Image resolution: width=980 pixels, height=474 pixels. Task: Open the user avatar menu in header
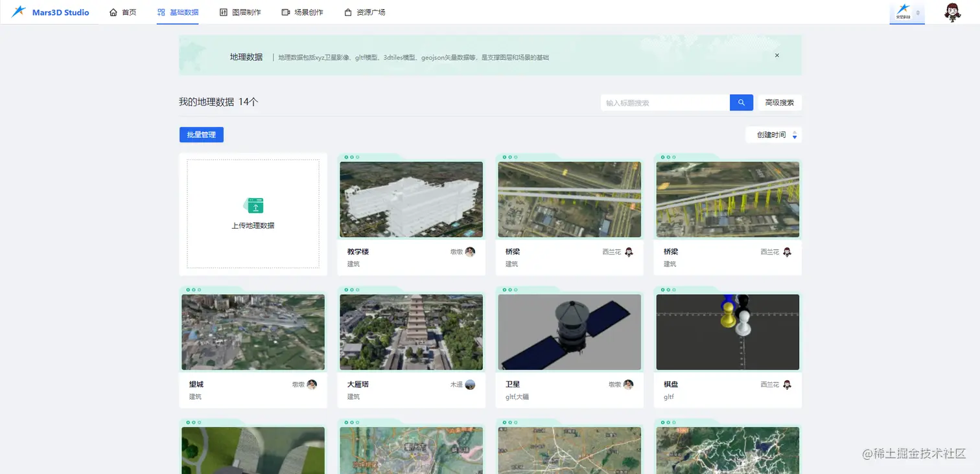click(952, 12)
